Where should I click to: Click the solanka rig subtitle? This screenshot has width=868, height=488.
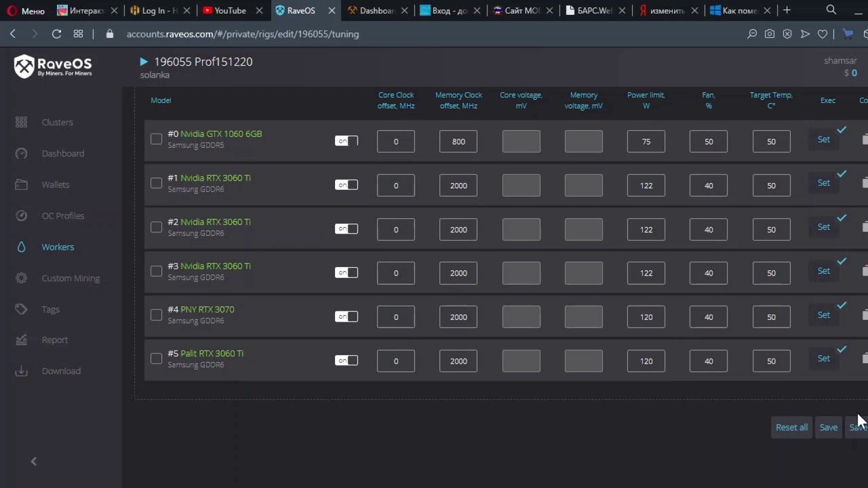pyautogui.click(x=155, y=75)
